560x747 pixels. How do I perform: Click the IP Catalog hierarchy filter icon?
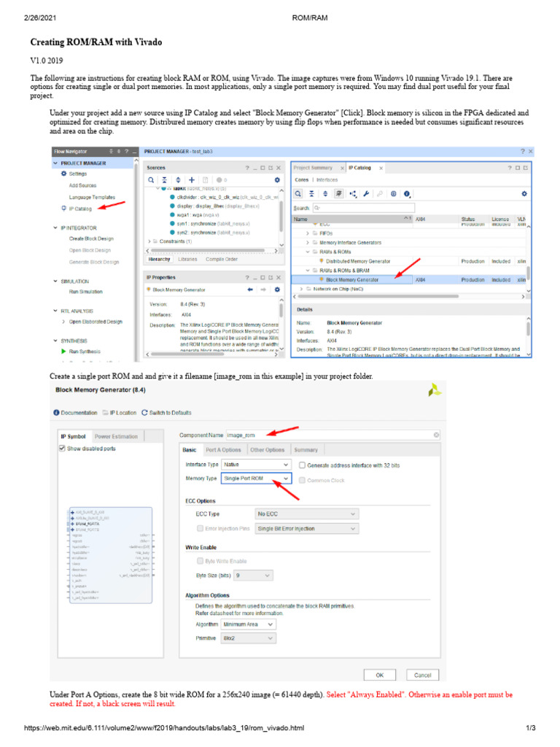tap(352, 194)
